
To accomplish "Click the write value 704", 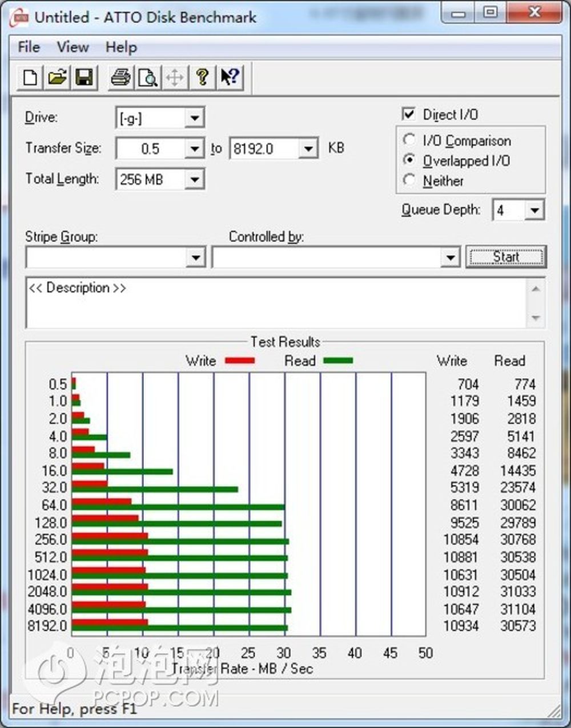I will click(468, 385).
